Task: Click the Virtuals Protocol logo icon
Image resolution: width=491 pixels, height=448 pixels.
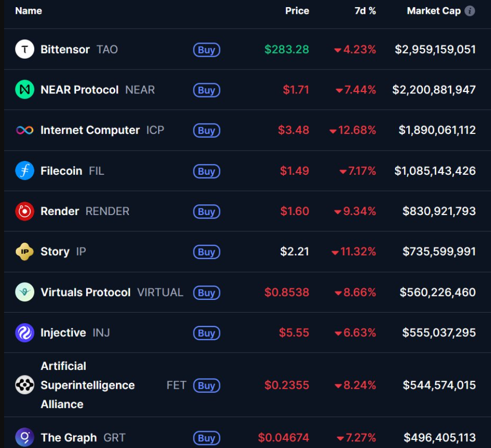Action: (x=24, y=292)
